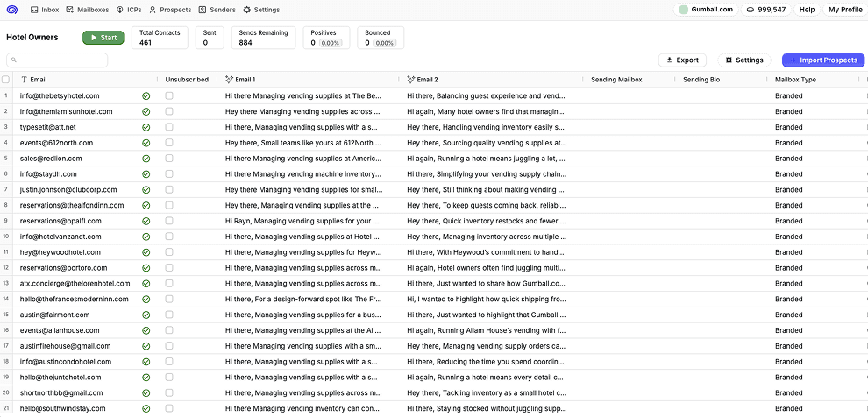Click the Sends Remaining 884 stat
This screenshot has height=417, width=868.
click(264, 38)
